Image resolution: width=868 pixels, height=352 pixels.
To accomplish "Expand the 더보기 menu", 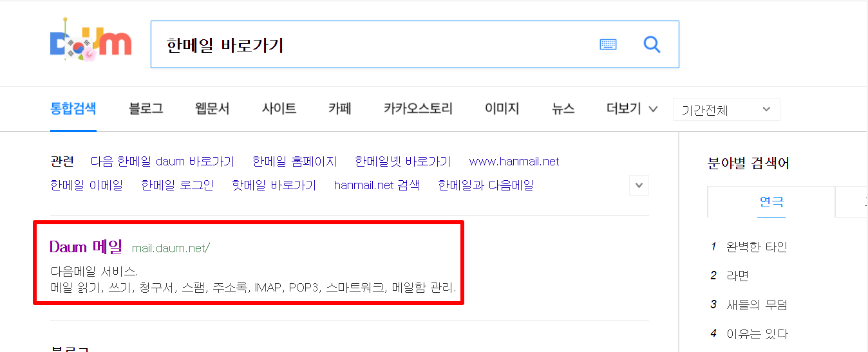I will (x=632, y=109).
